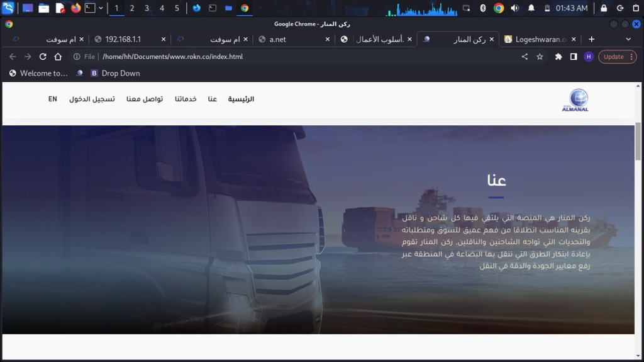Switch site language to EN
The height and width of the screenshot is (362, 644).
coord(53,99)
